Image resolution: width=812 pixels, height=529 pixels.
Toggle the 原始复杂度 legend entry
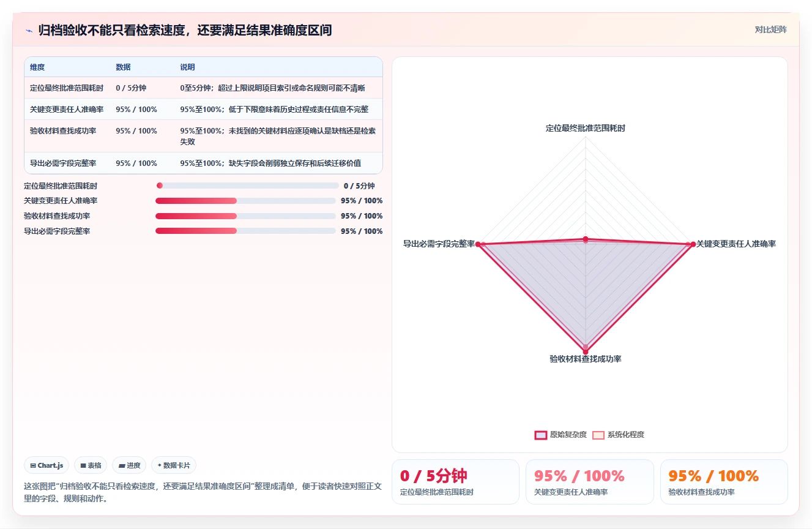561,435
